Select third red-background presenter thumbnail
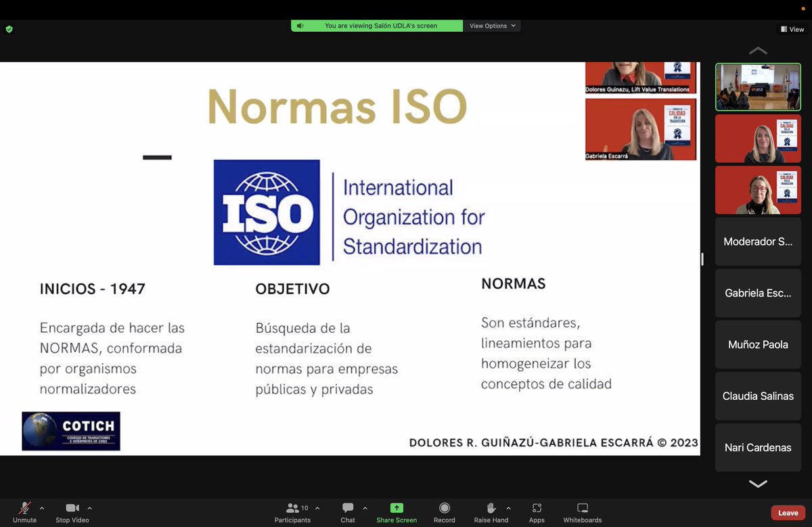Screen dimensions: 812x527 point(758,190)
